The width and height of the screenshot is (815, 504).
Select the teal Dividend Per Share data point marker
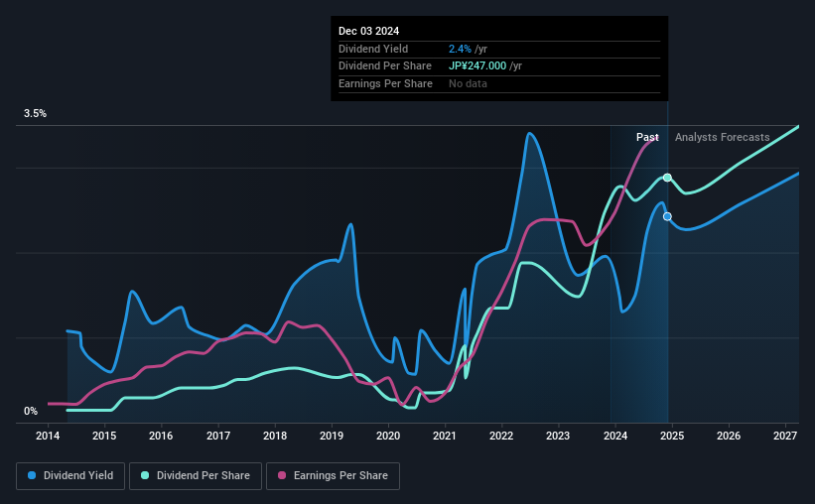667,178
